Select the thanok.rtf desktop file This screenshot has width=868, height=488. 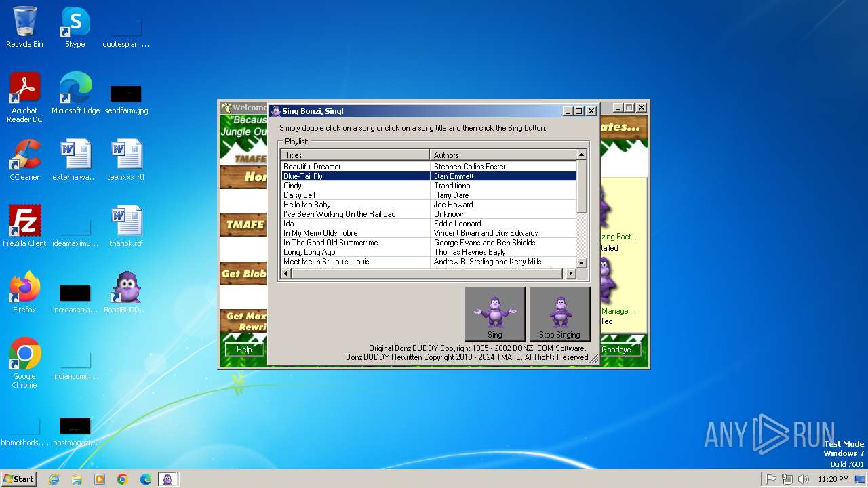(126, 226)
